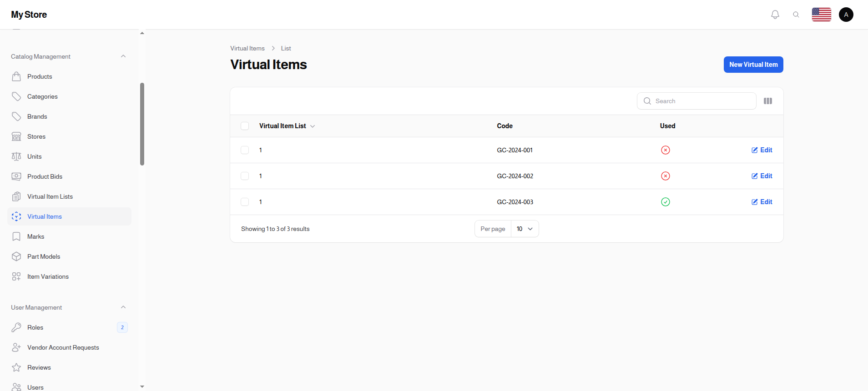Toggle table columns with the columns icon
This screenshot has height=391, width=868.
[768, 101]
